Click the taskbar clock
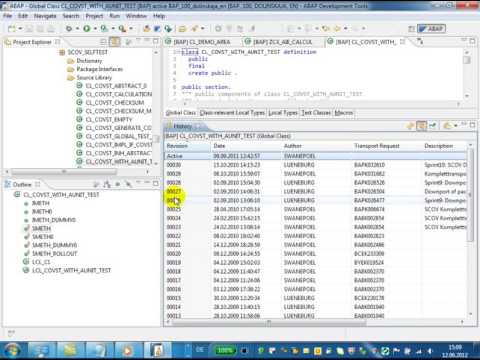480x360 pixels. pyautogui.click(x=455, y=351)
